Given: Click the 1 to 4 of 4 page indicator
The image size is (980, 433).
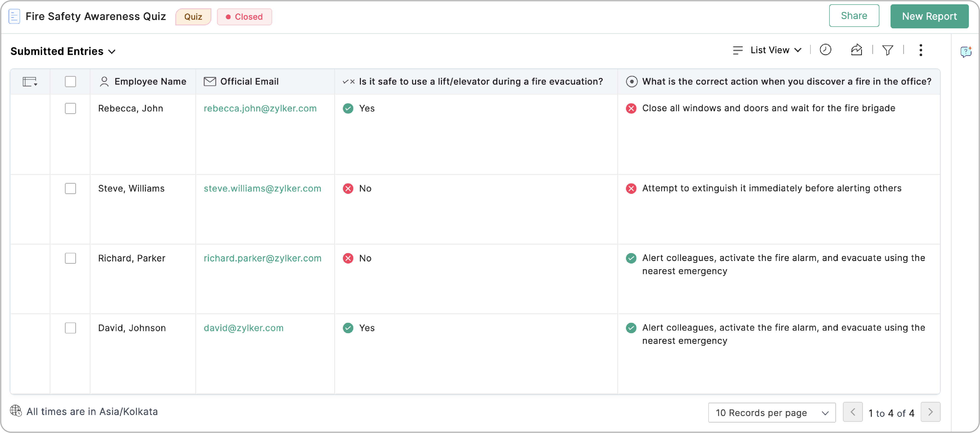Looking at the screenshot, I should pos(891,413).
